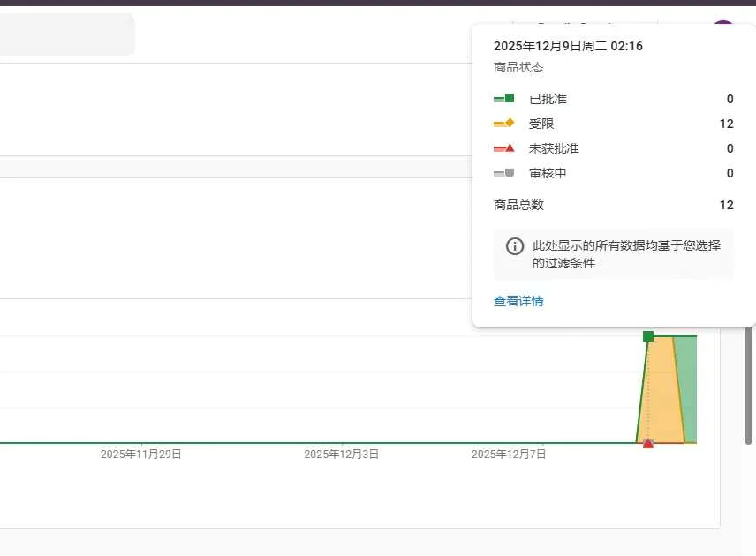Click the gray search box at top left
Viewport: 756px width, 556px height.
click(66, 34)
